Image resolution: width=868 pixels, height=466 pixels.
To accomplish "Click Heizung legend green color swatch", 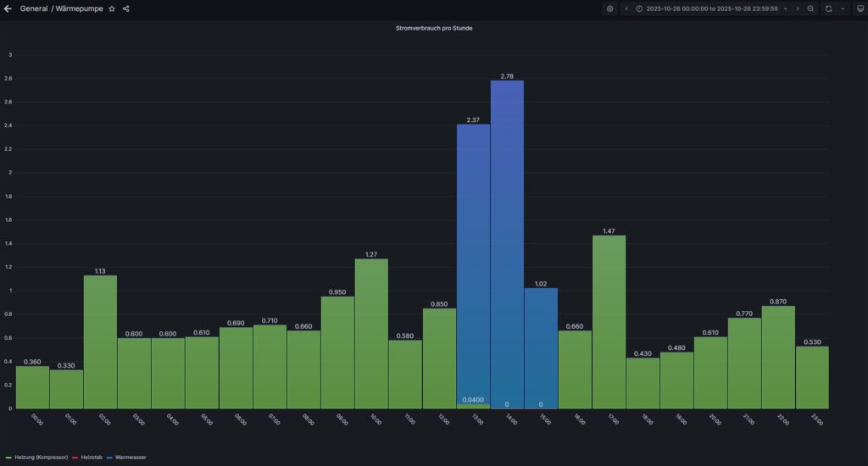I will [x=8, y=457].
